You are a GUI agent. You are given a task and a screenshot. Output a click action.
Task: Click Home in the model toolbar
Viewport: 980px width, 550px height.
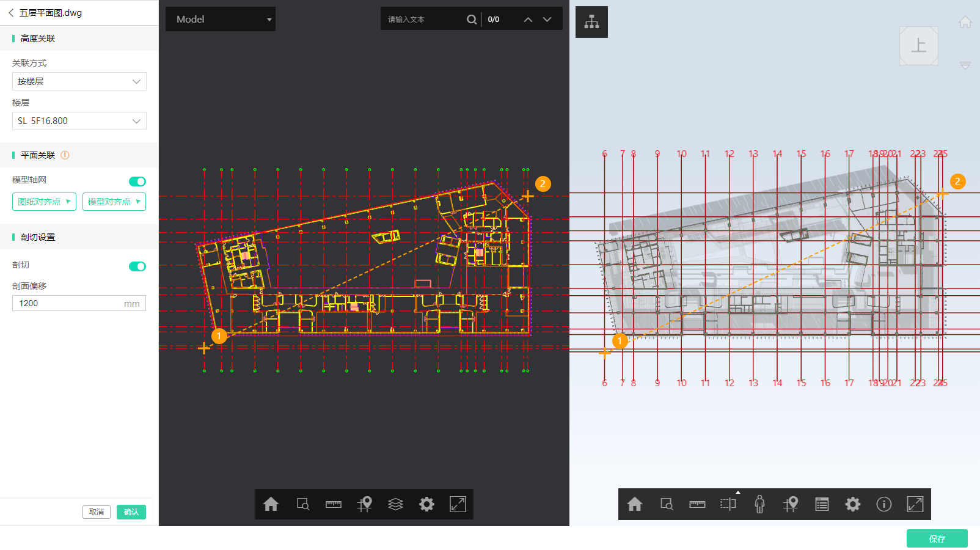[x=635, y=504]
